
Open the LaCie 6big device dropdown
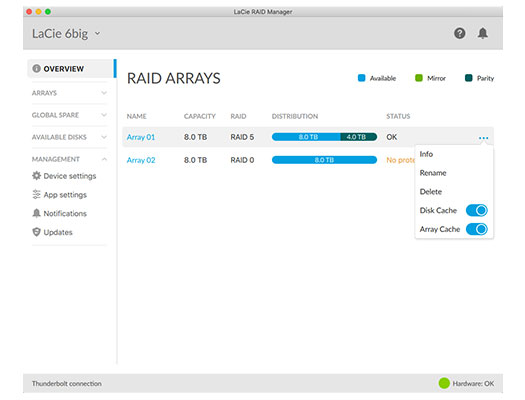tap(66, 33)
